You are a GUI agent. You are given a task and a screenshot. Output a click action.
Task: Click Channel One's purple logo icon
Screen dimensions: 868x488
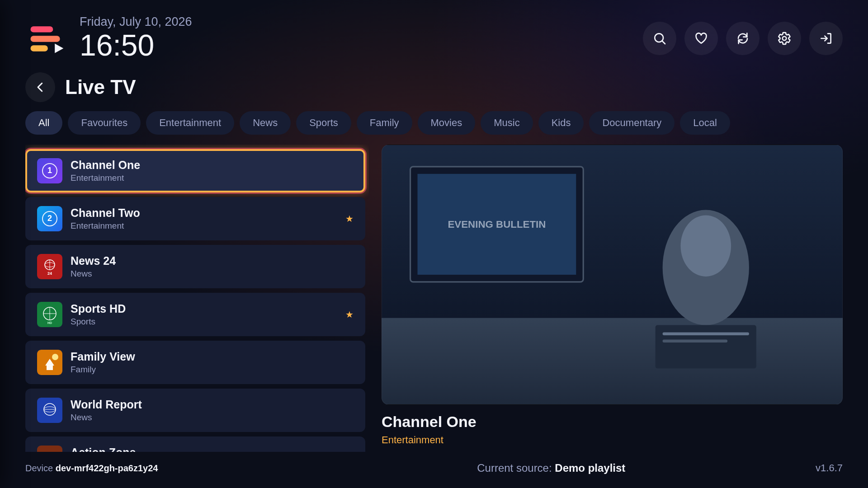50,171
